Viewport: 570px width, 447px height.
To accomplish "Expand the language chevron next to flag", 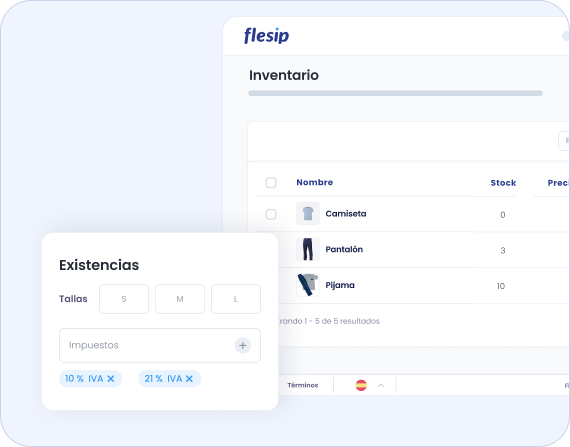I will [x=381, y=385].
